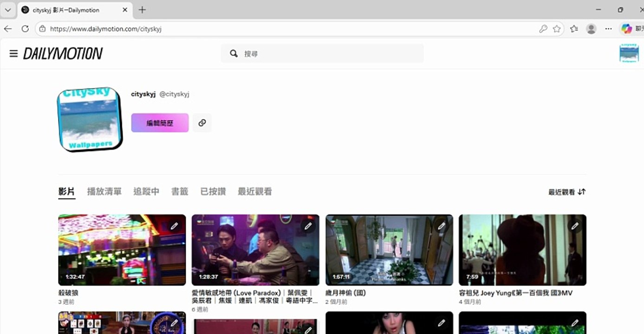Select the 影片 tab
Image resolution: width=644 pixels, height=334 pixels.
67,192
